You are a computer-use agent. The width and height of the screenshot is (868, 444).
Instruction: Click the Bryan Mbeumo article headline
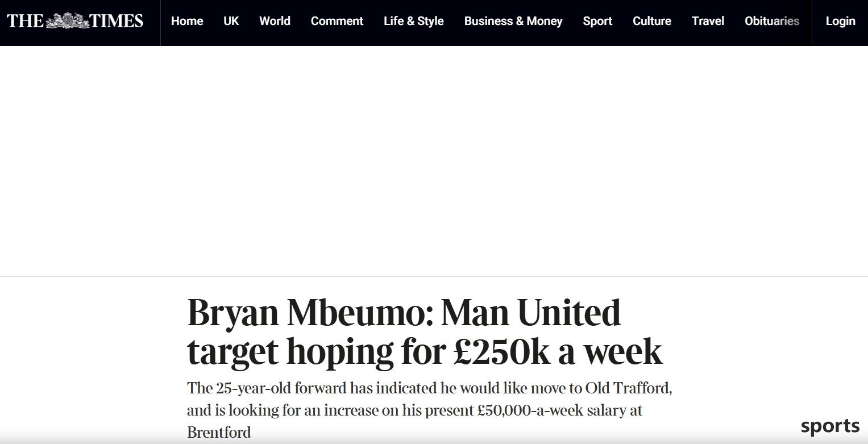[x=425, y=332]
